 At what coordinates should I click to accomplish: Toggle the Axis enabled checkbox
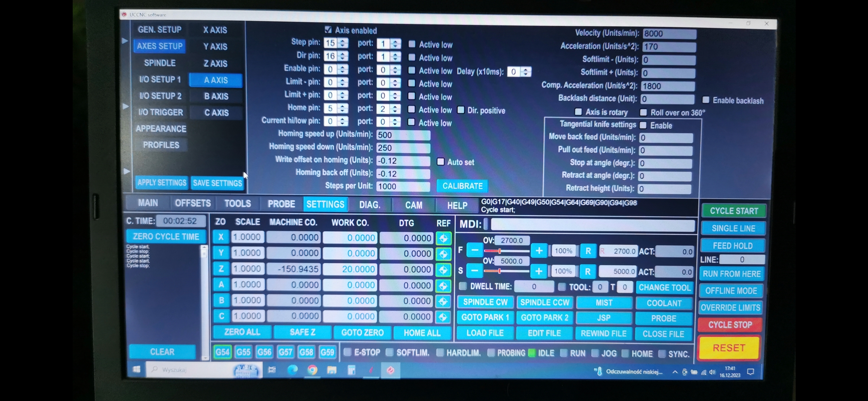pyautogui.click(x=328, y=29)
